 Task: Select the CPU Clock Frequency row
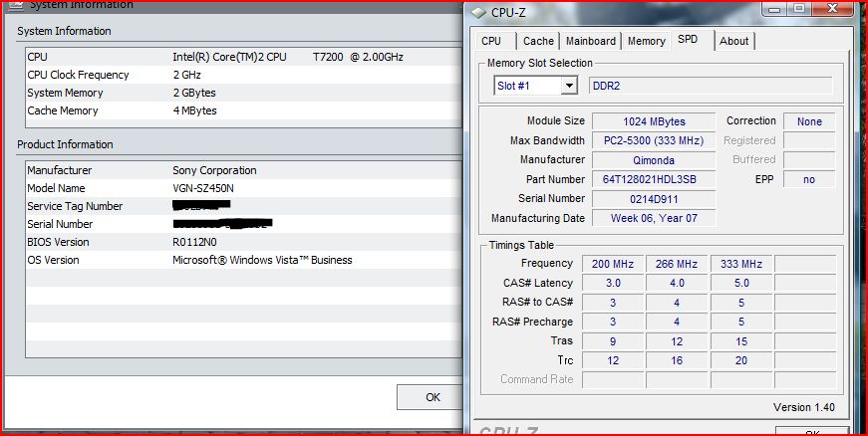coord(243,75)
